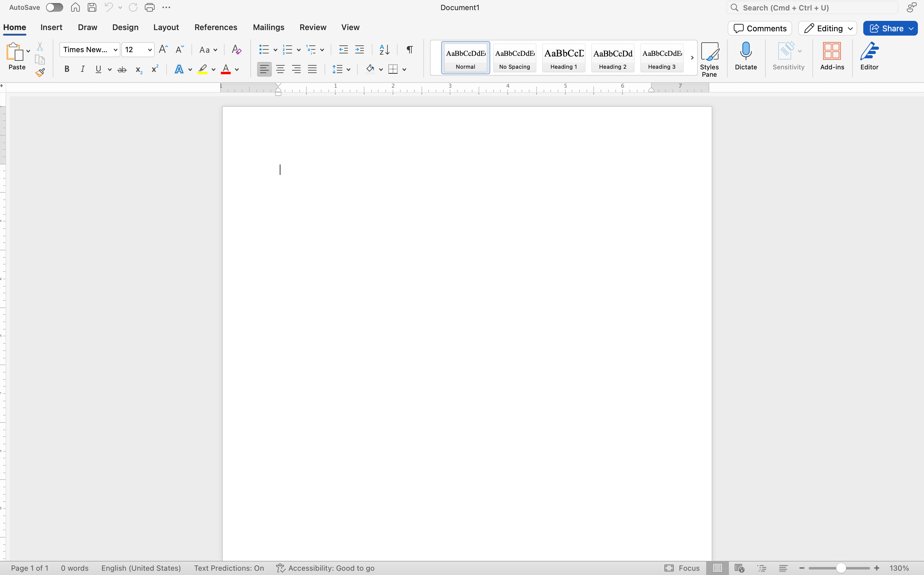Toggle the AutoSave switch
Screen dimensions: 924x575
tap(54, 8)
